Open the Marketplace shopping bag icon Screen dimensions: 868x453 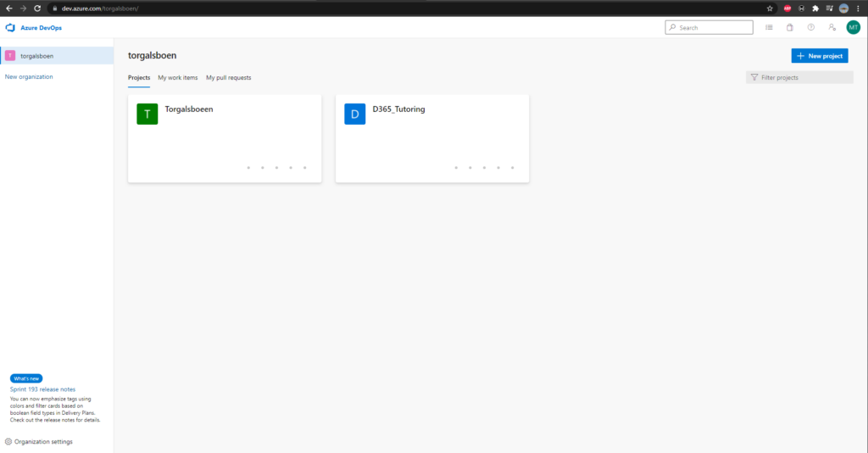pos(790,28)
